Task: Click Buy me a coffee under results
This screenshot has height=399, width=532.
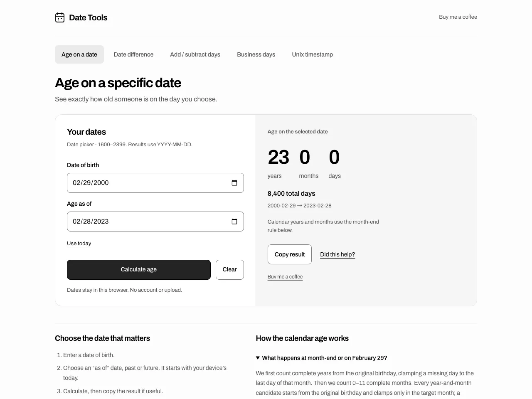Action: (285, 277)
